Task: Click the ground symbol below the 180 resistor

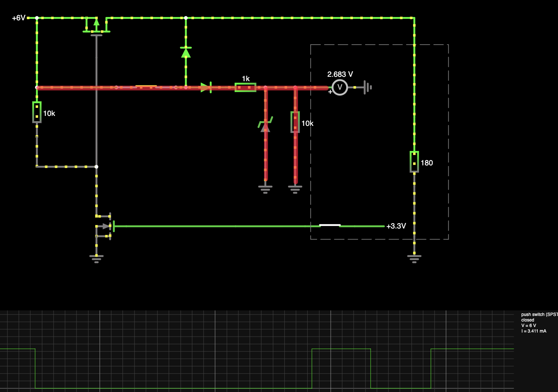Action: click(x=414, y=258)
